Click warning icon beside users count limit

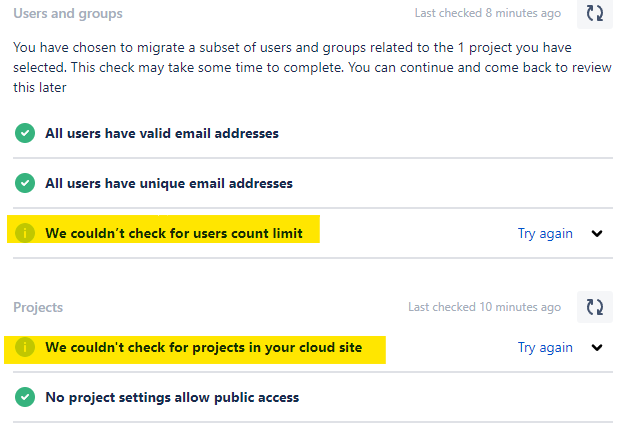click(x=25, y=233)
